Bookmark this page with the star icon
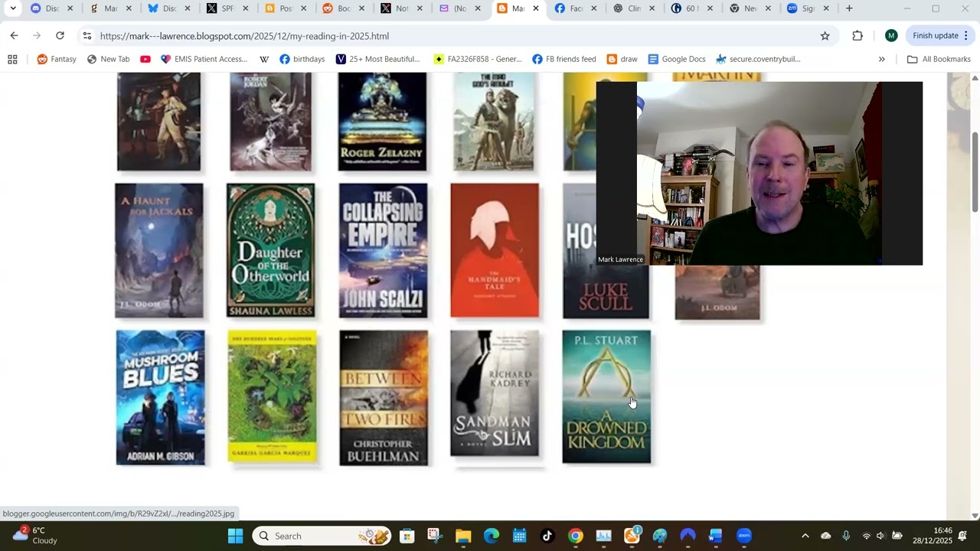980x551 pixels. click(x=825, y=36)
